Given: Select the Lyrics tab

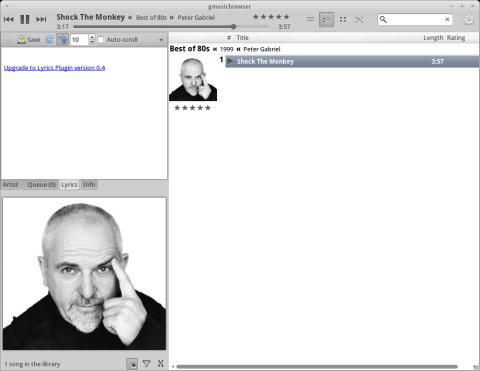Looking at the screenshot, I should click(x=69, y=185).
